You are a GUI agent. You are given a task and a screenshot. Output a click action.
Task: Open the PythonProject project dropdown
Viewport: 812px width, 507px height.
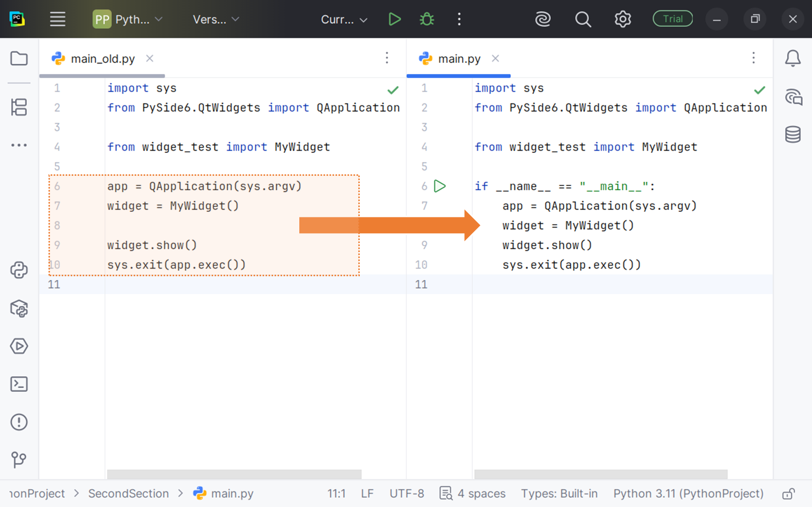point(128,19)
